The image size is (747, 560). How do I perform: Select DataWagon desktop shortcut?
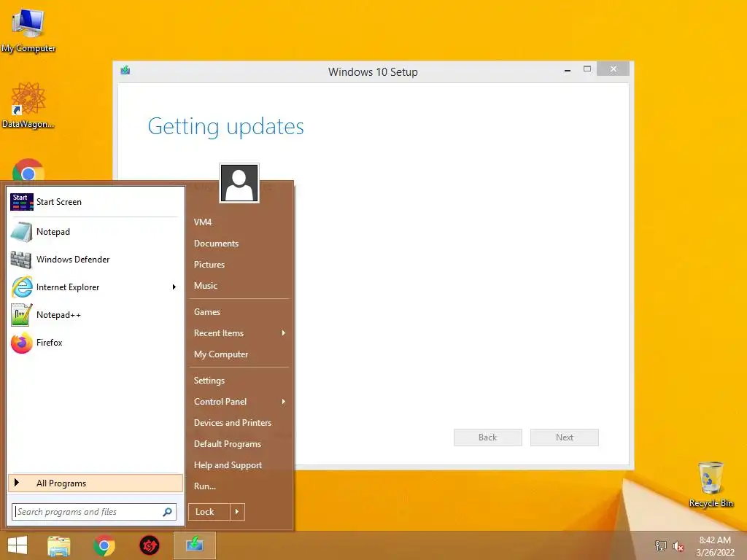pyautogui.click(x=28, y=105)
